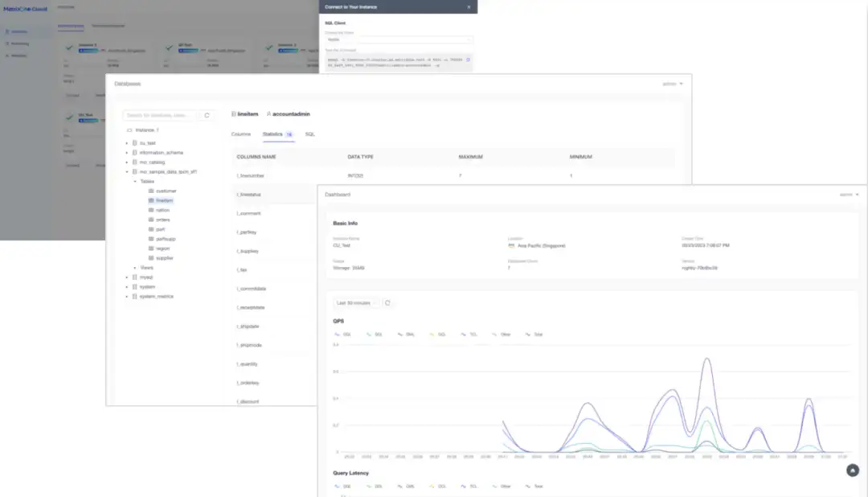Switch to the SQL tab
Viewport: 868px width, 497px height.
point(310,134)
